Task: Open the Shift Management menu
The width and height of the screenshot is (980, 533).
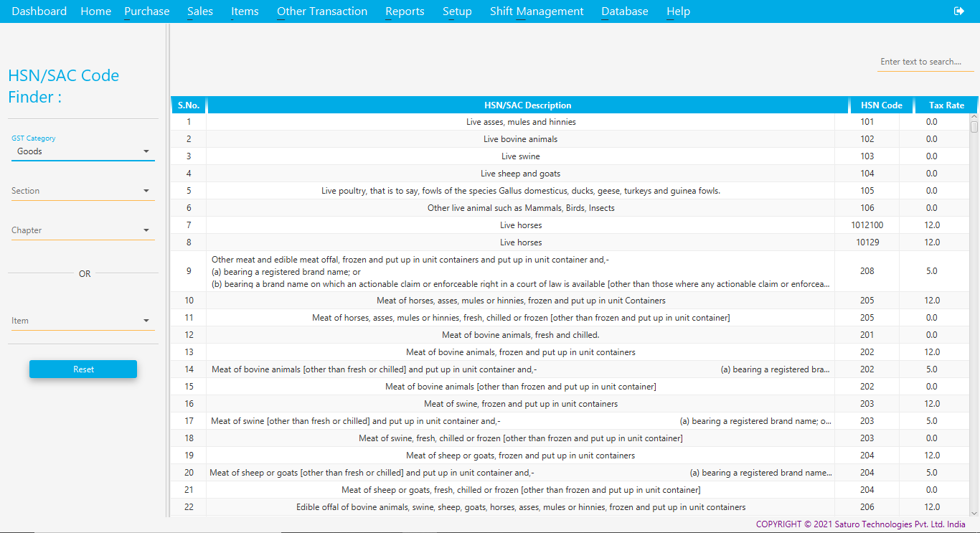Action: pos(537,11)
